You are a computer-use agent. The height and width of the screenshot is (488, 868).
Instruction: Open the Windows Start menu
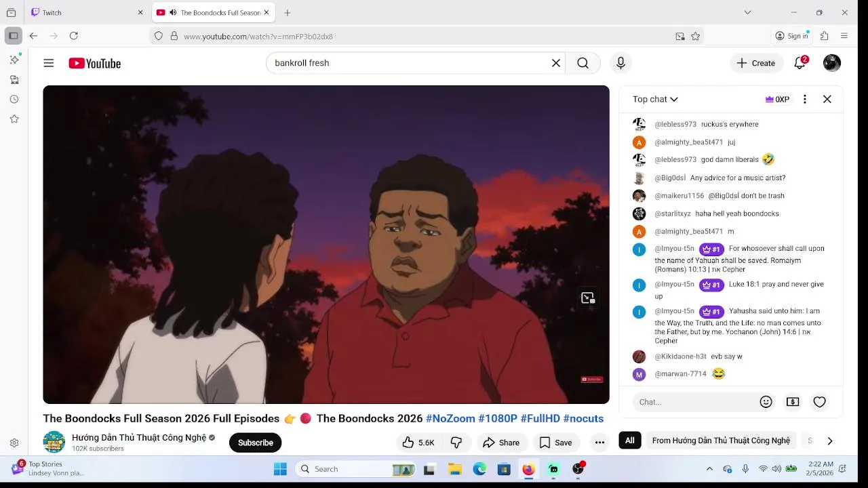pos(280,469)
